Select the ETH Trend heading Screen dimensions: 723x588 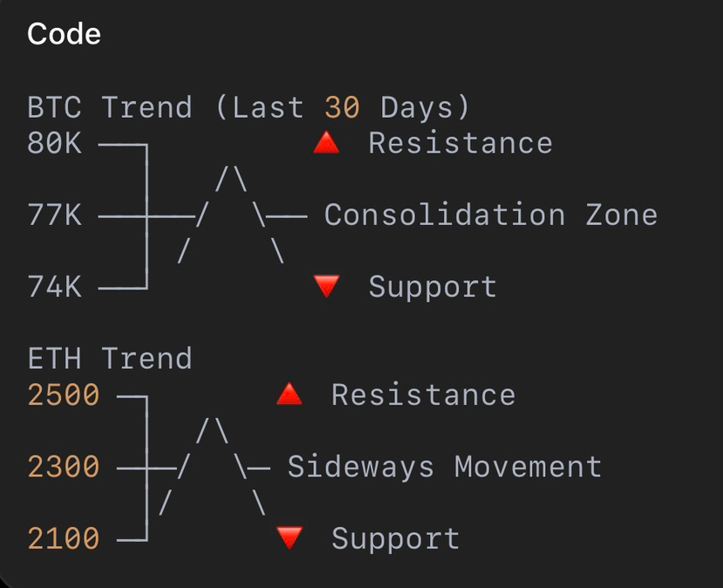[x=110, y=359]
